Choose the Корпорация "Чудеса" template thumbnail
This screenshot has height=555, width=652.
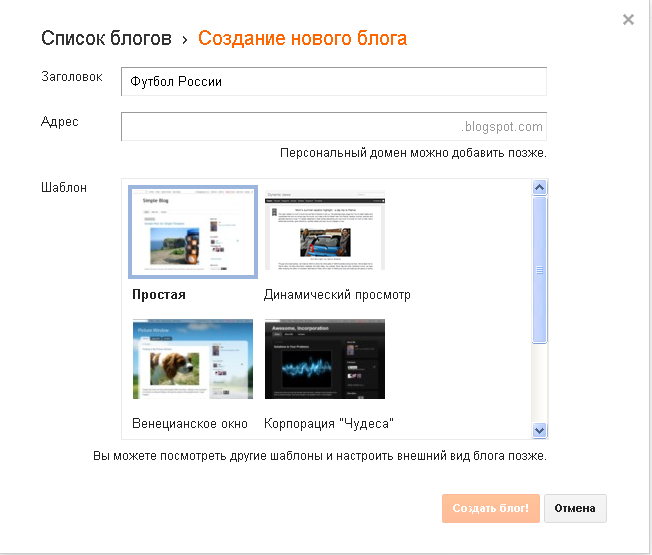click(x=325, y=359)
